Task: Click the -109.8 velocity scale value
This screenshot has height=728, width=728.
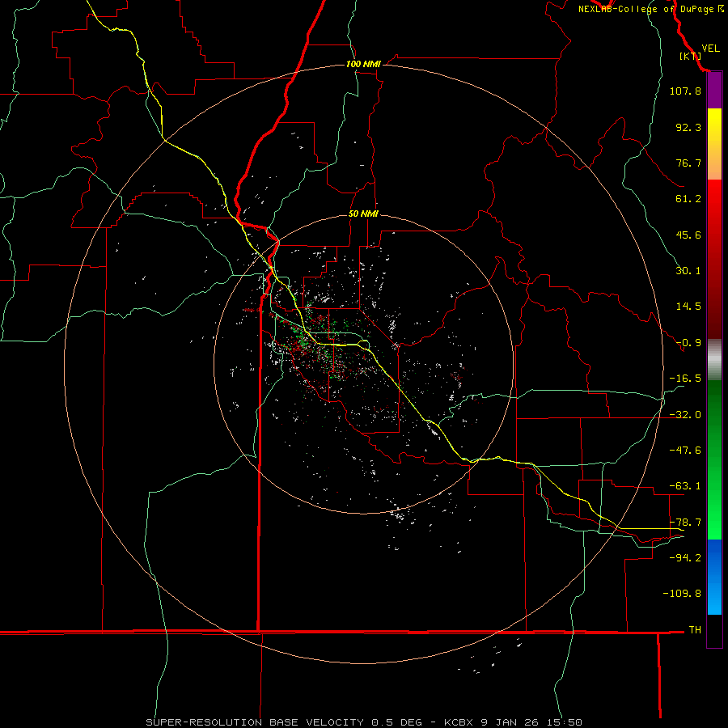Action: [682, 594]
